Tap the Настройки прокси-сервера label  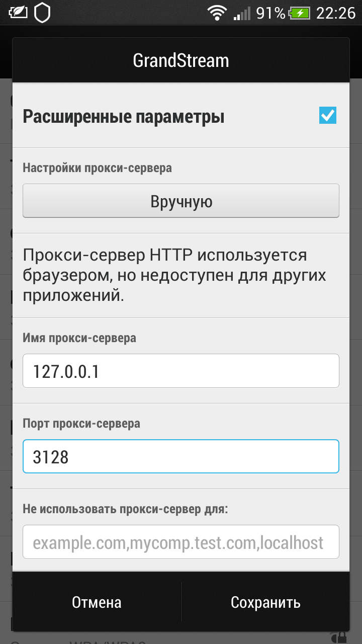[x=98, y=168]
